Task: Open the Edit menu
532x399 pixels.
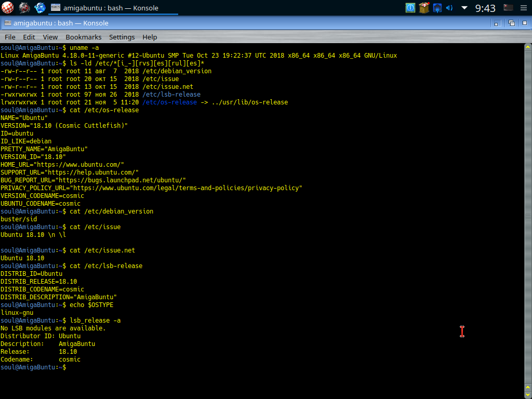Action: pyautogui.click(x=29, y=37)
